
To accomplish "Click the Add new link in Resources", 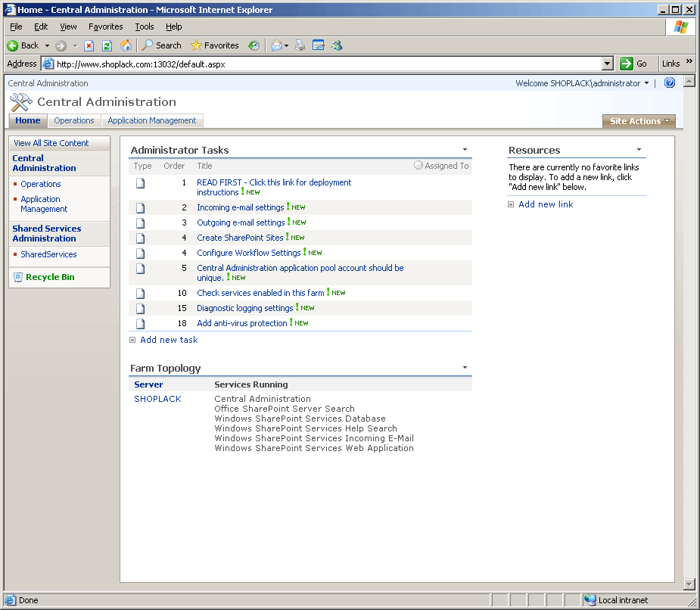I will click(x=546, y=204).
